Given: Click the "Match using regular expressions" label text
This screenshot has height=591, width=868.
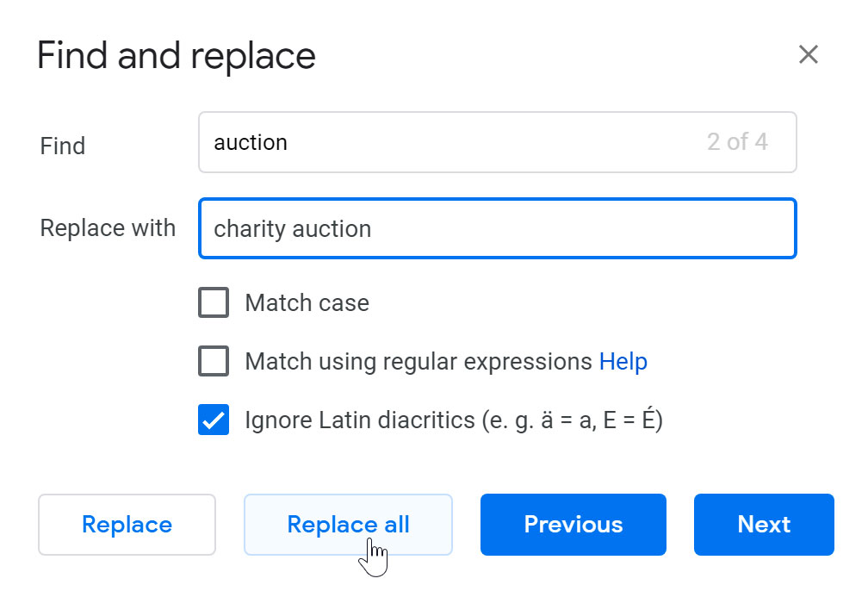Looking at the screenshot, I should [x=418, y=362].
